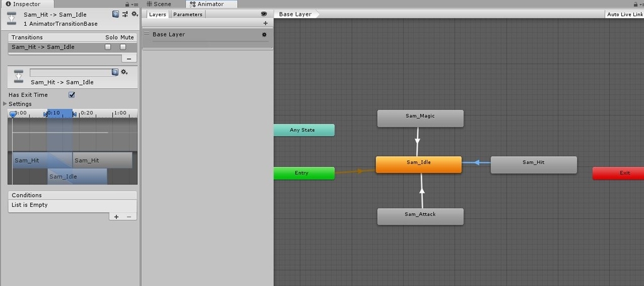Click the blue transition range on the timeline ruler
The width and height of the screenshot is (644, 286).
coord(60,113)
